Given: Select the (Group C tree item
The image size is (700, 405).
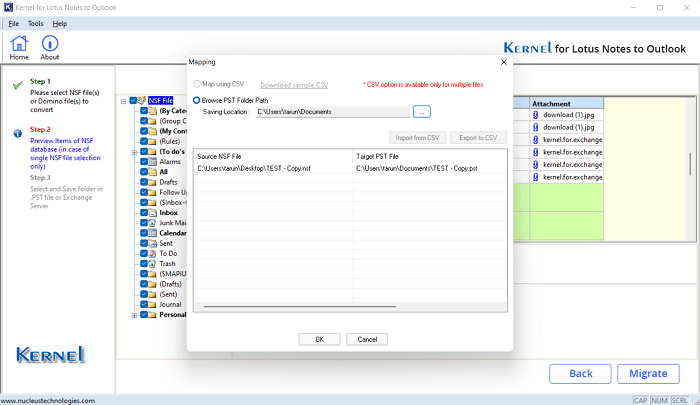Looking at the screenshot, I should coord(173,121).
